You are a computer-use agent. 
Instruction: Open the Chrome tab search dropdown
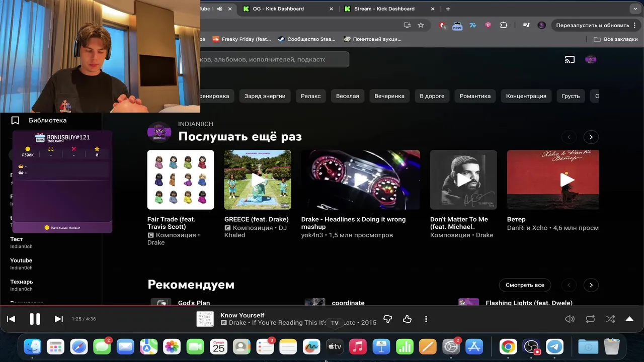click(x=635, y=9)
